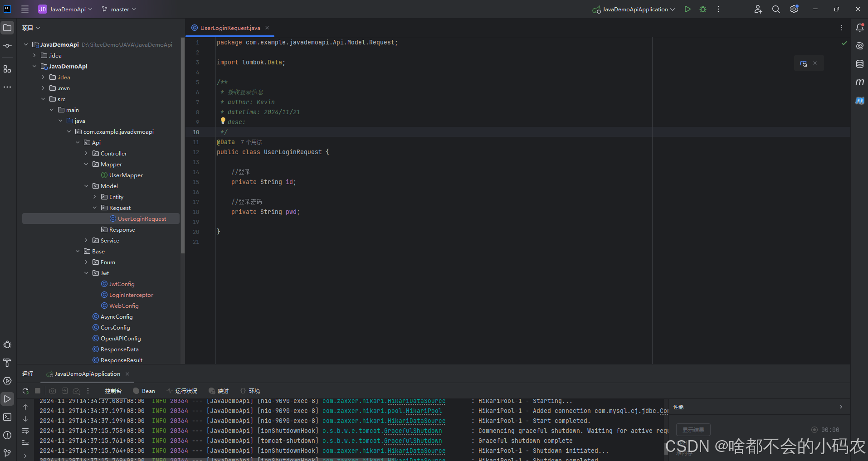Collapse the Mapper folder

click(x=86, y=164)
